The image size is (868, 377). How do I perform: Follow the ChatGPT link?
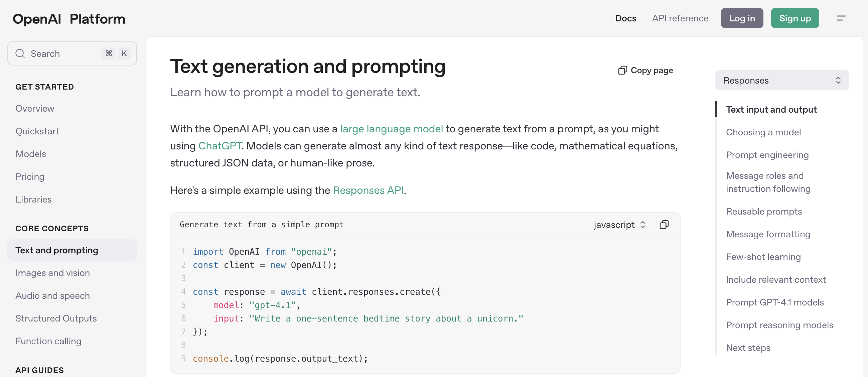[220, 146]
